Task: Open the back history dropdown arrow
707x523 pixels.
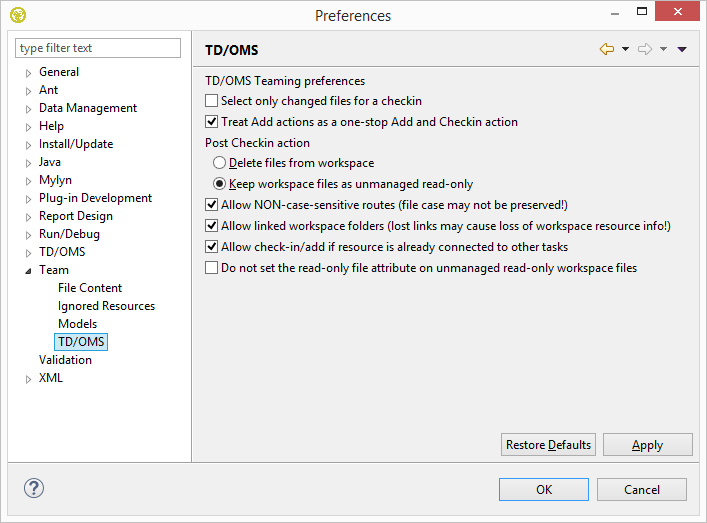Action: coord(625,49)
